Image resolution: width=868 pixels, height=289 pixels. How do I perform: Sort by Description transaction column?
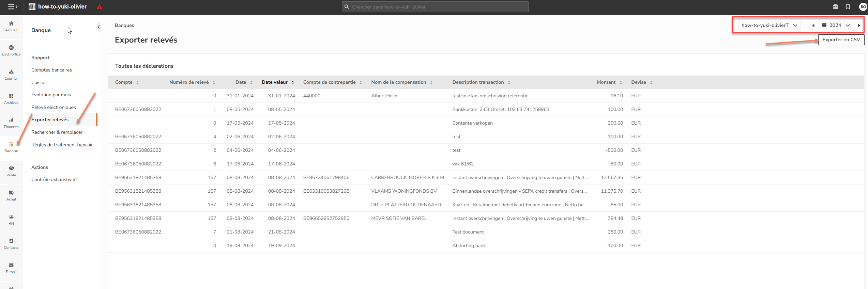pos(481,82)
